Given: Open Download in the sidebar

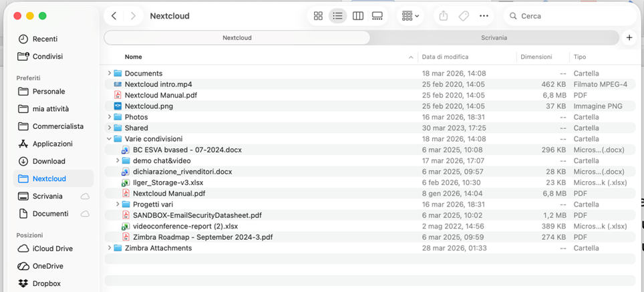Looking at the screenshot, I should tap(49, 161).
